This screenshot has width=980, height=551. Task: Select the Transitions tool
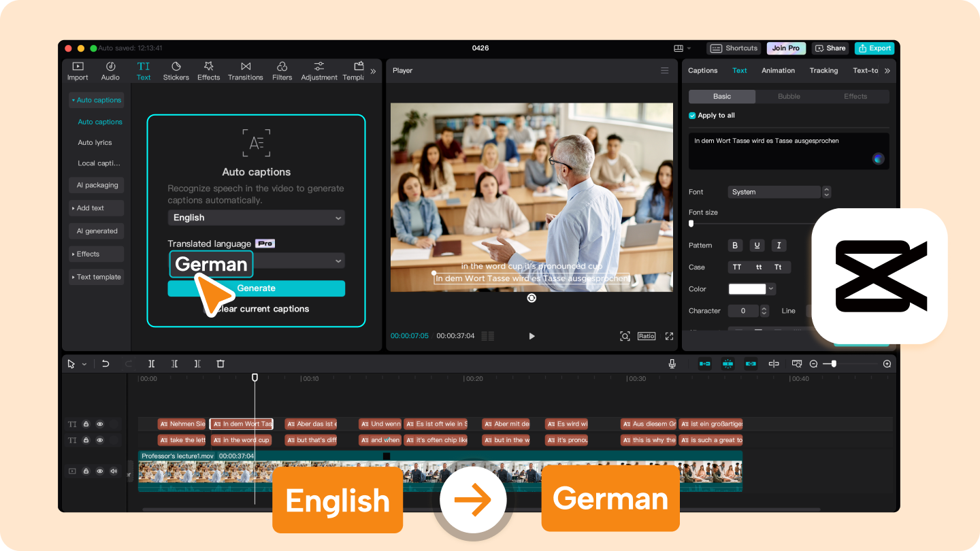(x=245, y=70)
